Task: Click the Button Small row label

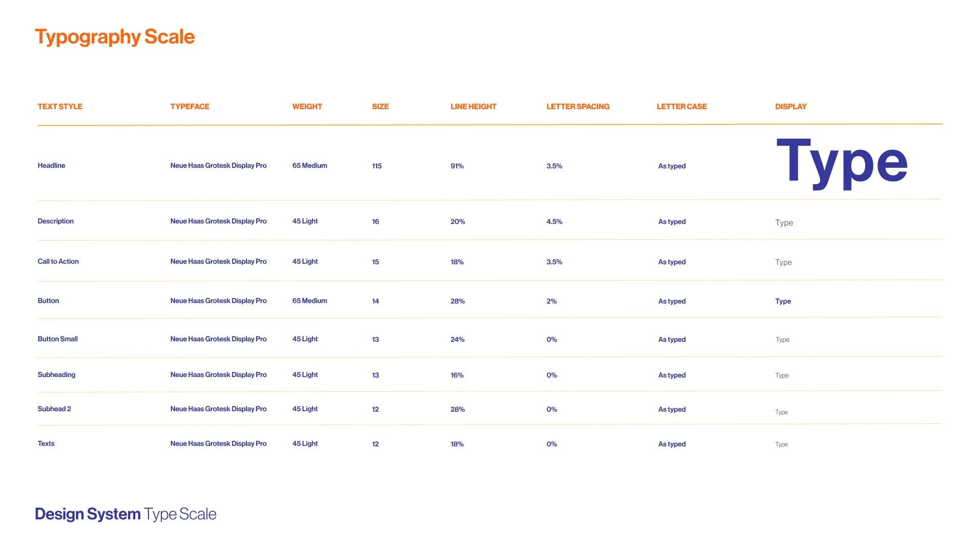Action: [57, 339]
